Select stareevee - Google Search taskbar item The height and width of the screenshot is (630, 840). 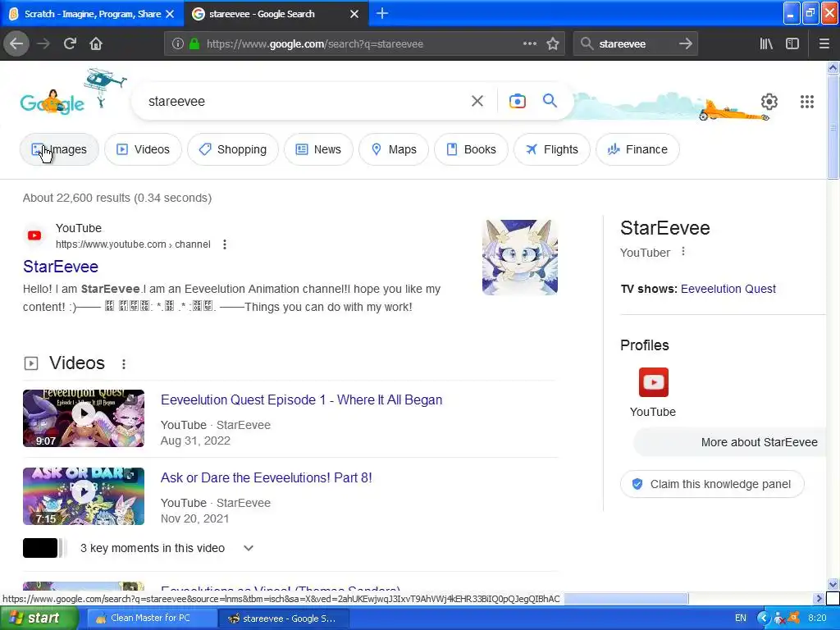click(283, 619)
